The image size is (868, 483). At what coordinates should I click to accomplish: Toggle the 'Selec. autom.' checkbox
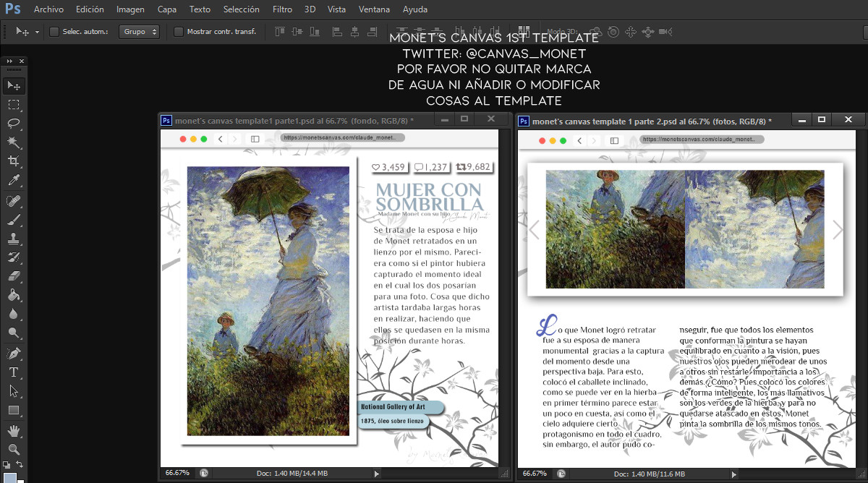point(54,32)
